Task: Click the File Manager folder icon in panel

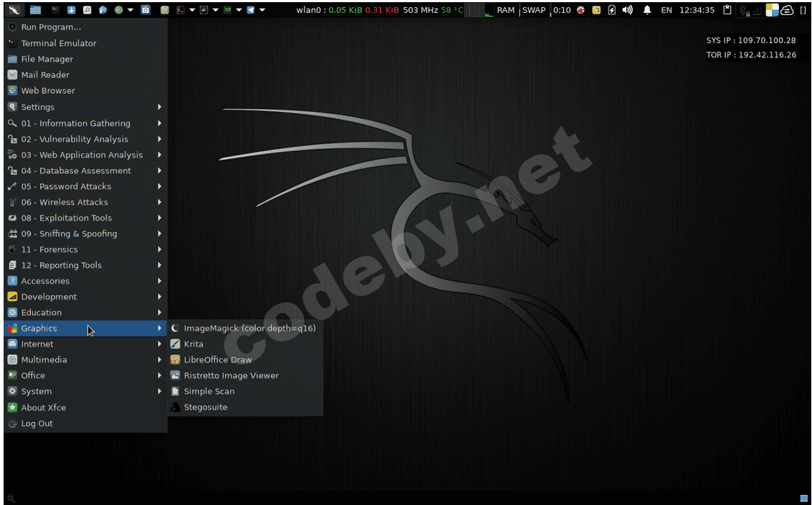Action: (35, 10)
